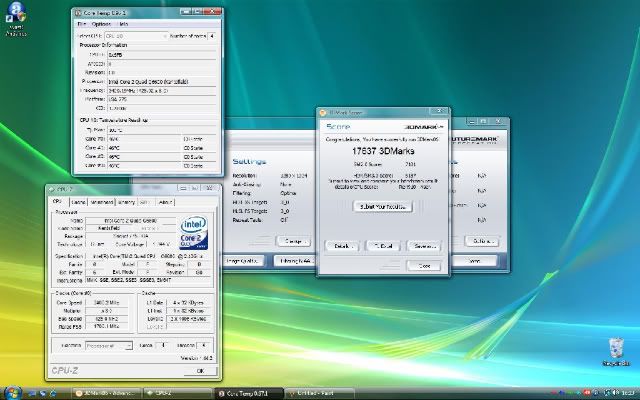Viewport: 640px width, 400px height.
Task: Switch to the Mainboard tab in CPU-Z
Action: 102,202
